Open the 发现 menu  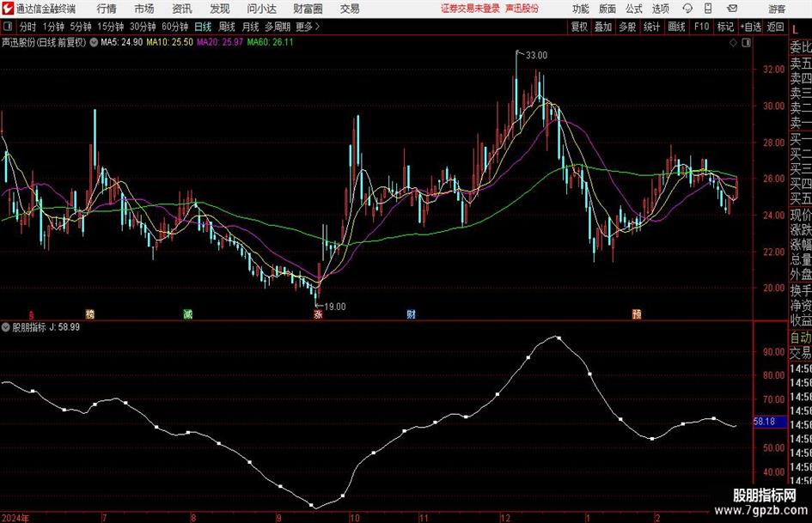[220, 9]
